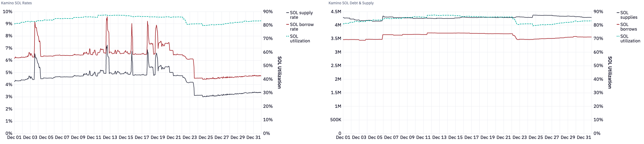Click the Kamino SOL Rates chart title
This screenshot has width=644, height=144.
(17, 3)
